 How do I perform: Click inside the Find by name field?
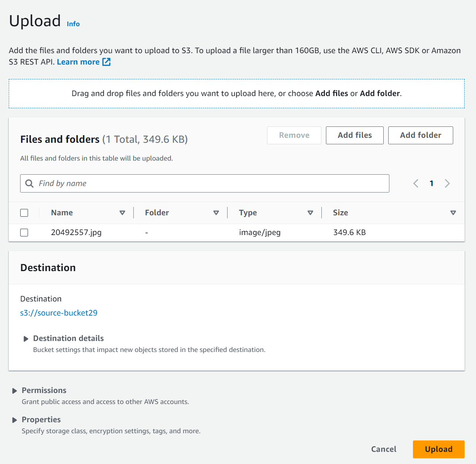[152, 183]
